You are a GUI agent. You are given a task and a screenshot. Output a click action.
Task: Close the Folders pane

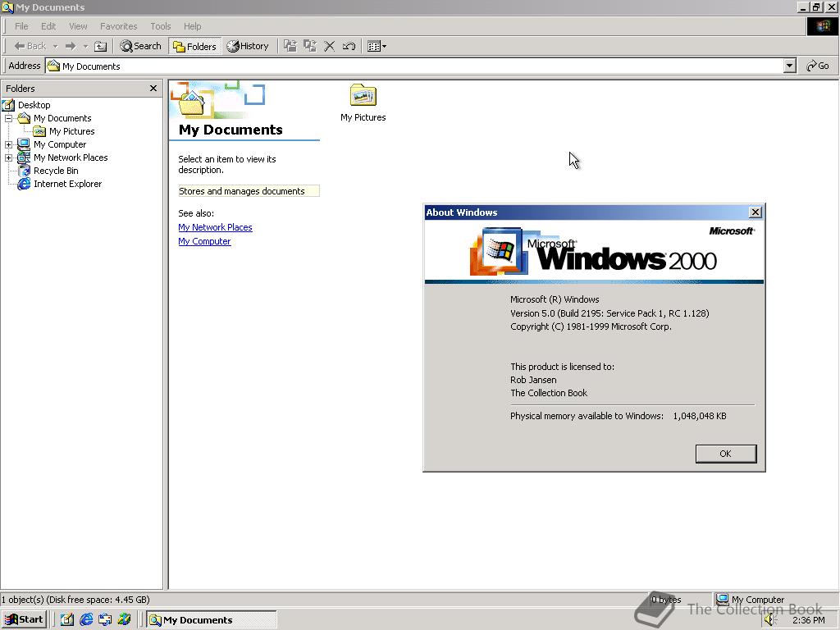point(153,89)
